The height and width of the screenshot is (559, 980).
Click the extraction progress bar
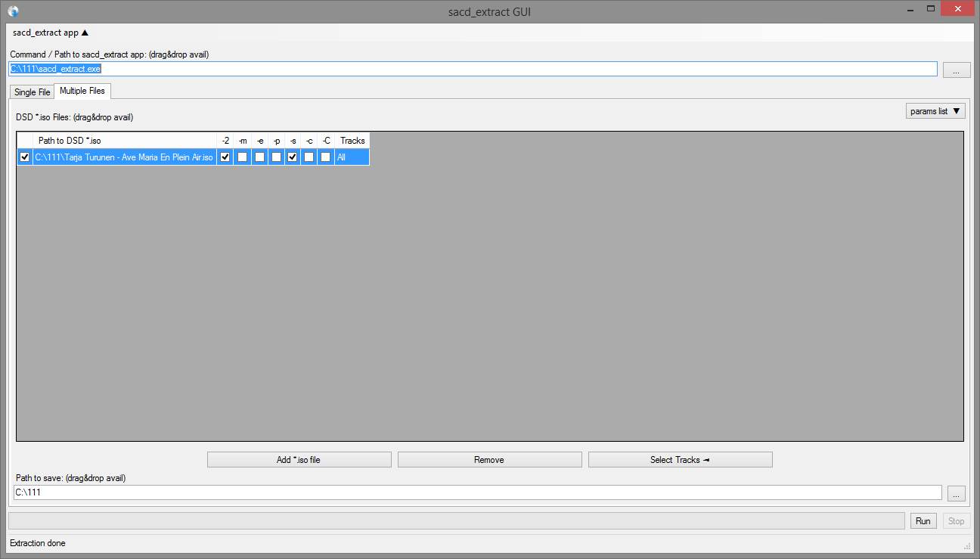coord(456,521)
